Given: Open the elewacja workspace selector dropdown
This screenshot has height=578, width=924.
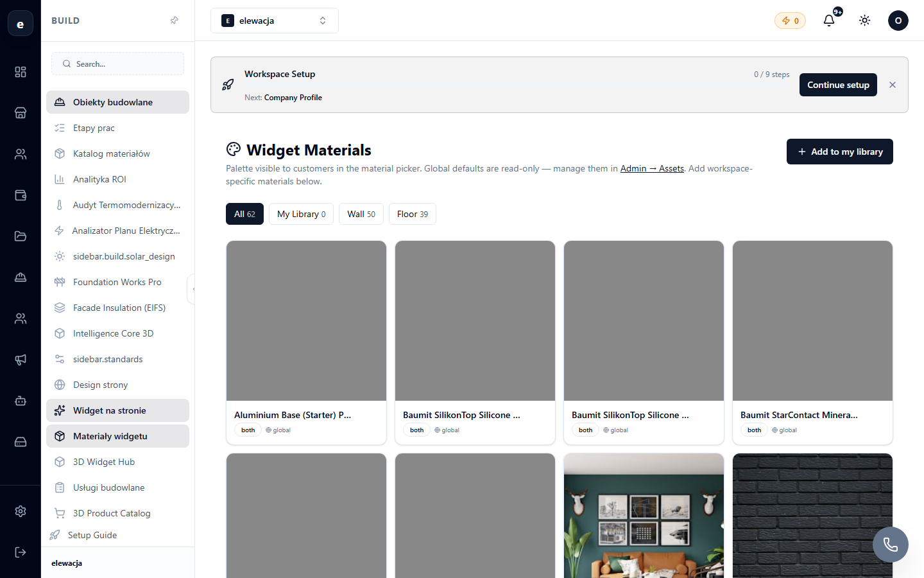Looking at the screenshot, I should pos(275,21).
